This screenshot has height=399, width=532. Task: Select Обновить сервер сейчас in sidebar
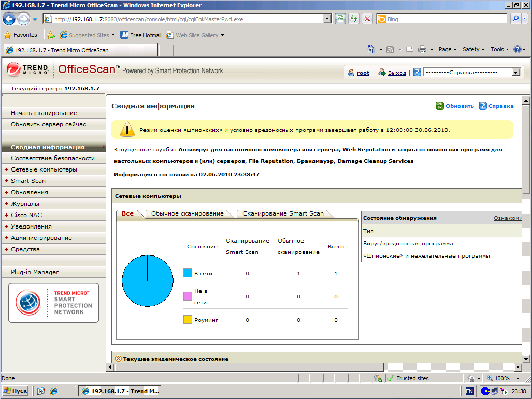[x=54, y=124]
